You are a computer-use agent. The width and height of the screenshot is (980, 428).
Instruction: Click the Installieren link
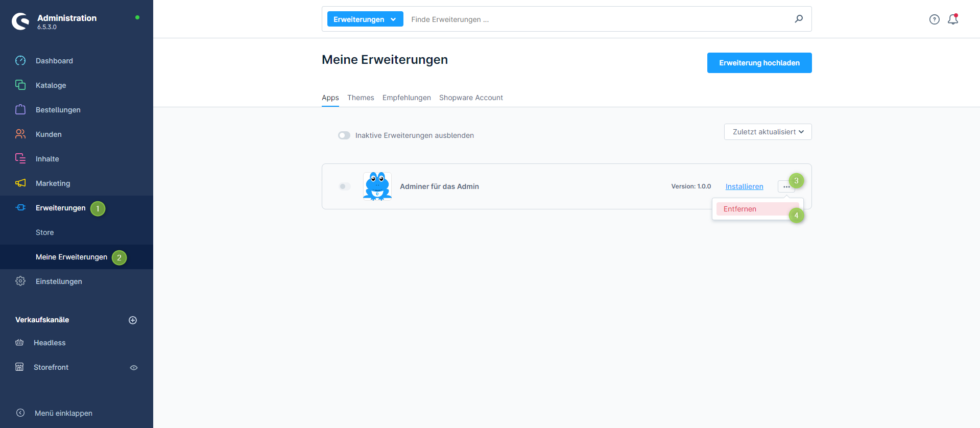(x=744, y=186)
